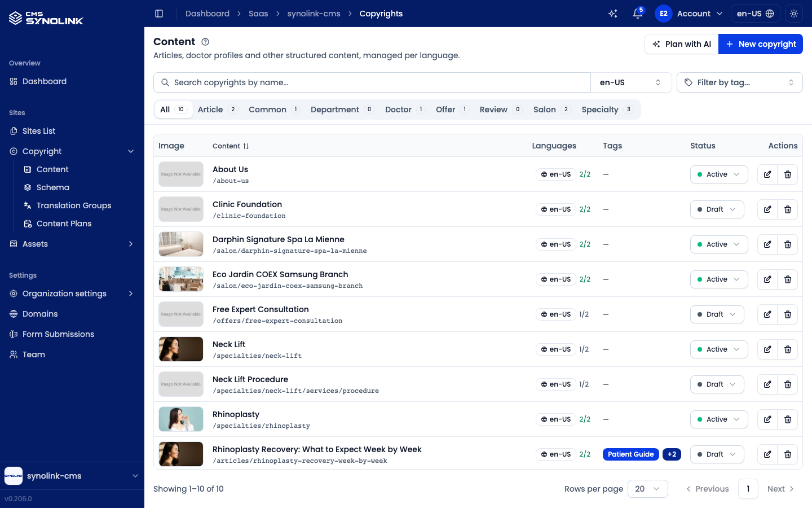Delete the Darphin Signature Spa La Mienne entry
Image resolution: width=812 pixels, height=508 pixels.
(x=788, y=244)
